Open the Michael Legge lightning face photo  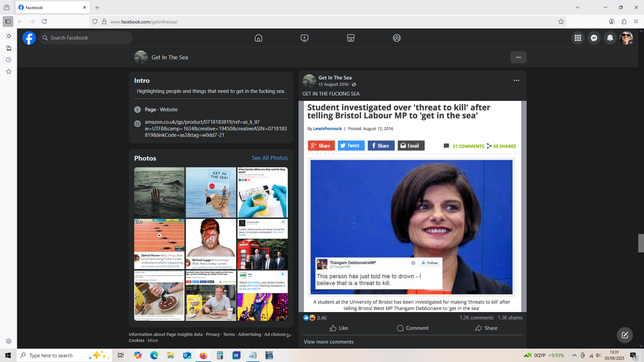(211, 244)
